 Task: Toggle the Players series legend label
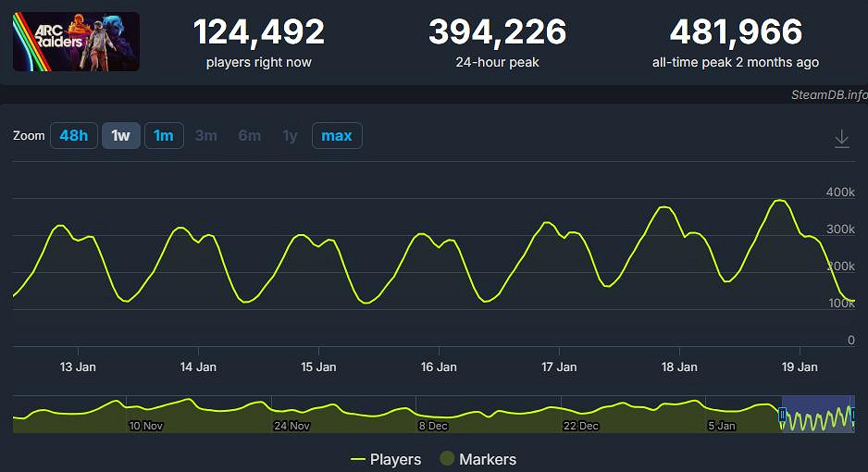[395, 459]
